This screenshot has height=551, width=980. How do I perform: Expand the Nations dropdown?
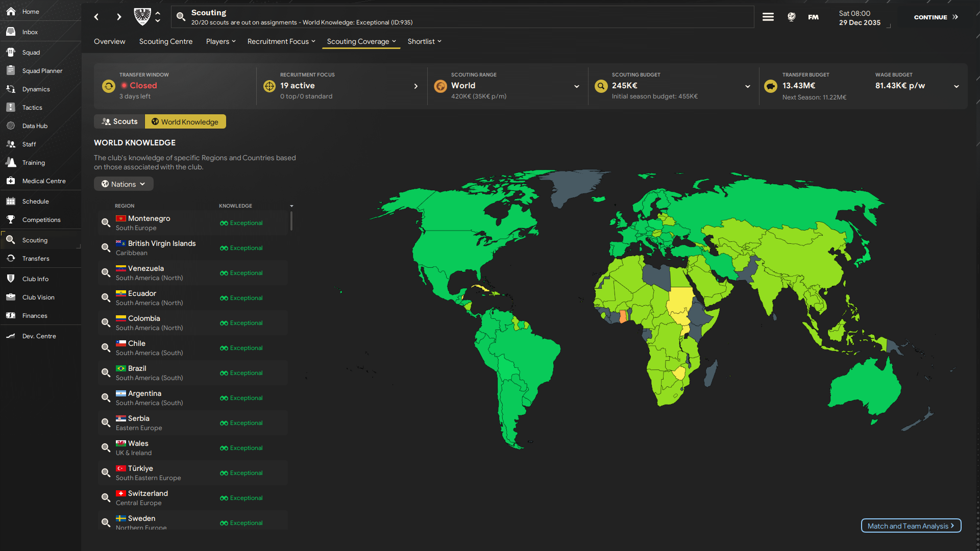[124, 184]
